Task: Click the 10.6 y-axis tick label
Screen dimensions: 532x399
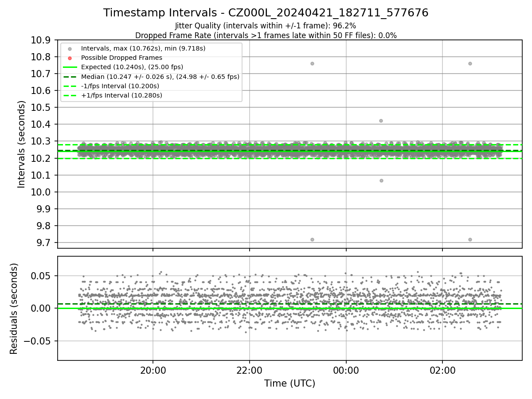Action: 42,91
